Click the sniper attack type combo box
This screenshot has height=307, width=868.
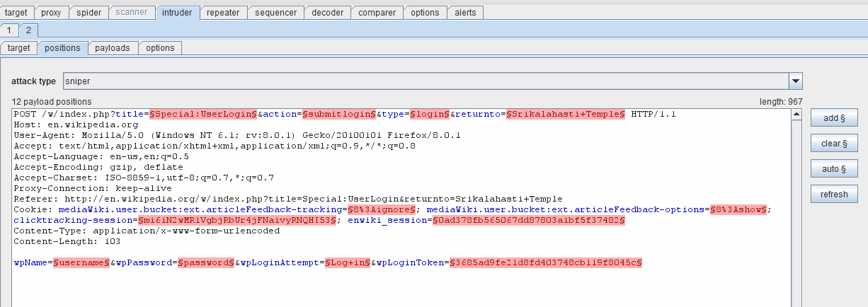coord(425,81)
